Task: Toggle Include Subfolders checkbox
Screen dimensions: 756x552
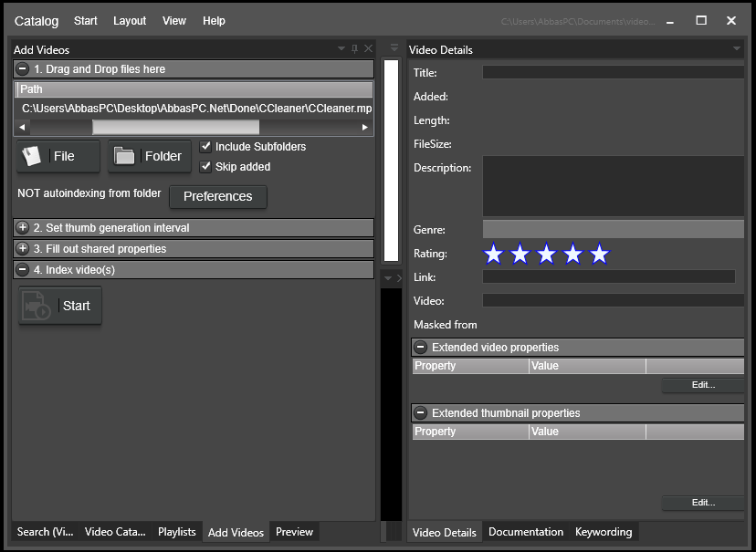Action: click(x=205, y=146)
